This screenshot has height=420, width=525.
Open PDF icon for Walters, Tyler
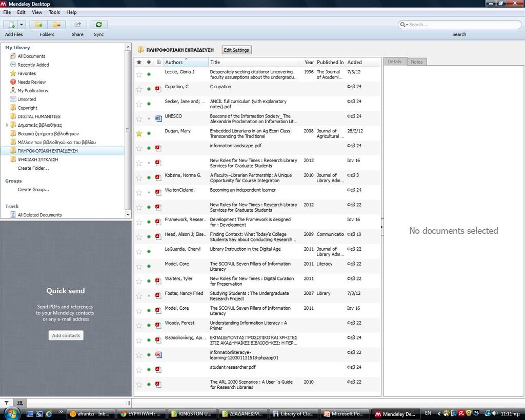pyautogui.click(x=158, y=281)
